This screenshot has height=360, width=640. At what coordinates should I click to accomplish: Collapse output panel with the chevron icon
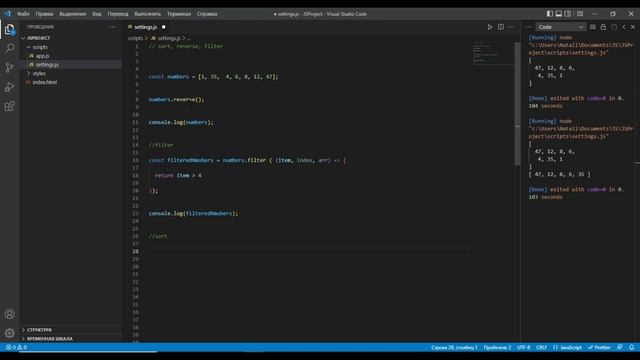click(x=624, y=27)
